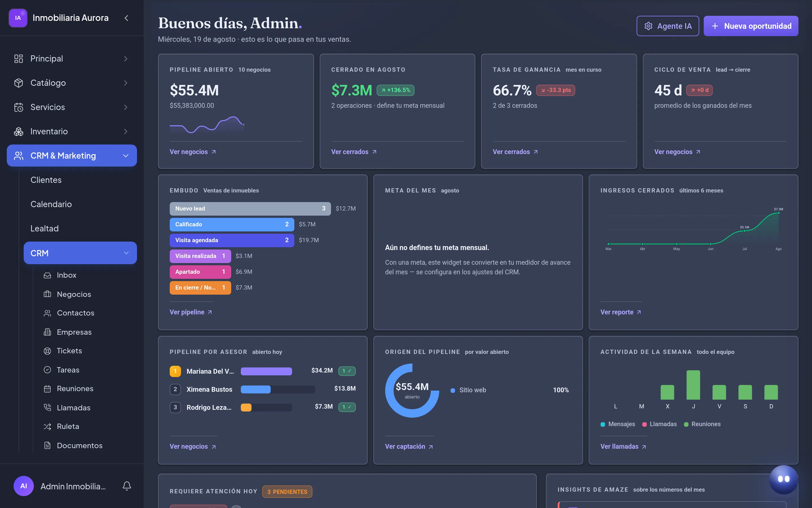Select Ximena Bustos advisor row
Image resolution: width=812 pixels, height=508 pixels.
[x=262, y=389]
